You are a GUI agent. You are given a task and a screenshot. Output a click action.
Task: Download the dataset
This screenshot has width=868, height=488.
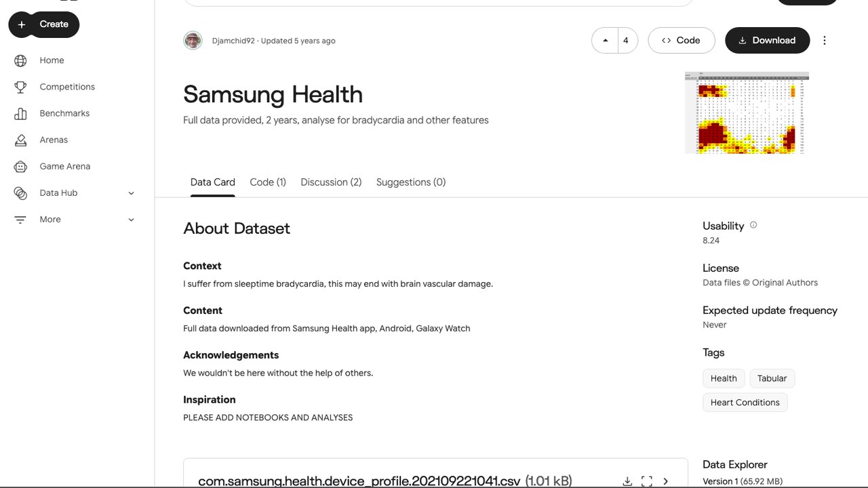(x=767, y=41)
